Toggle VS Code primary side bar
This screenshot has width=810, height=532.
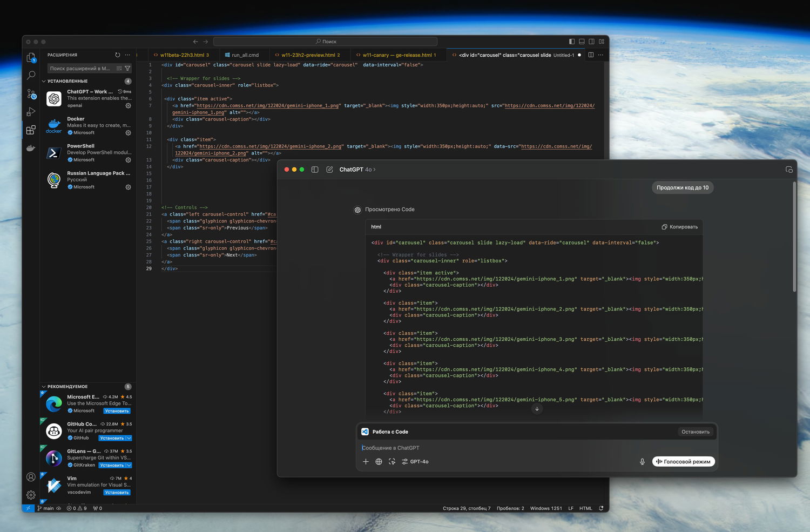pyautogui.click(x=572, y=42)
